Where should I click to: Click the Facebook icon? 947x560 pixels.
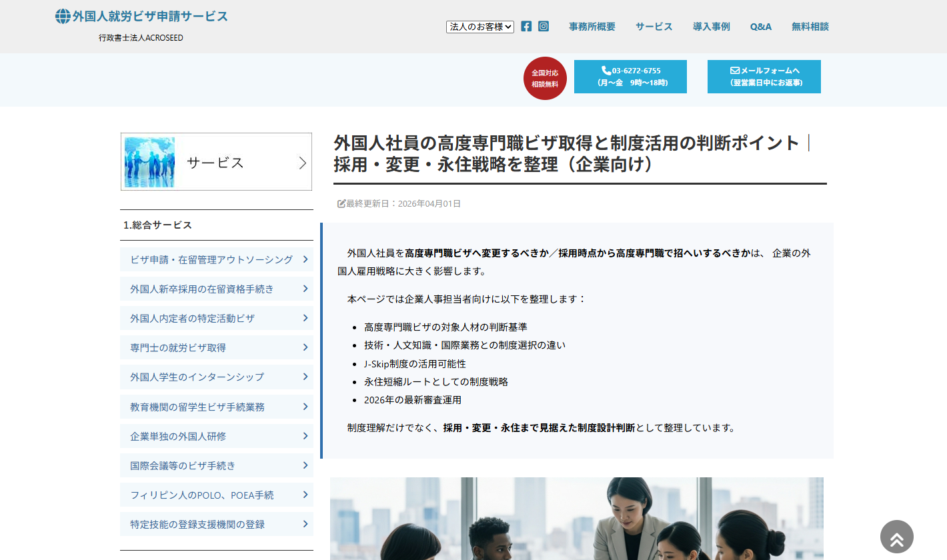point(526,26)
